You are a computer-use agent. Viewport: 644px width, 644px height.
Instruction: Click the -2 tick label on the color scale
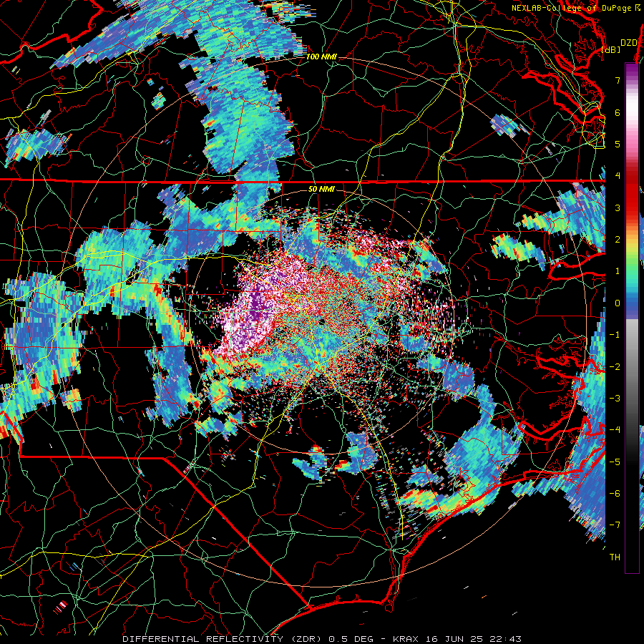[x=615, y=366]
